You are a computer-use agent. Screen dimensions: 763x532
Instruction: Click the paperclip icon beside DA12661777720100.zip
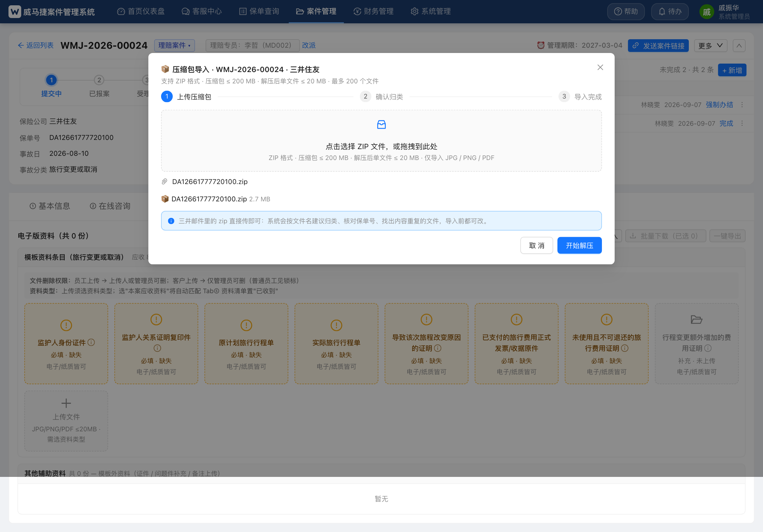point(164,182)
